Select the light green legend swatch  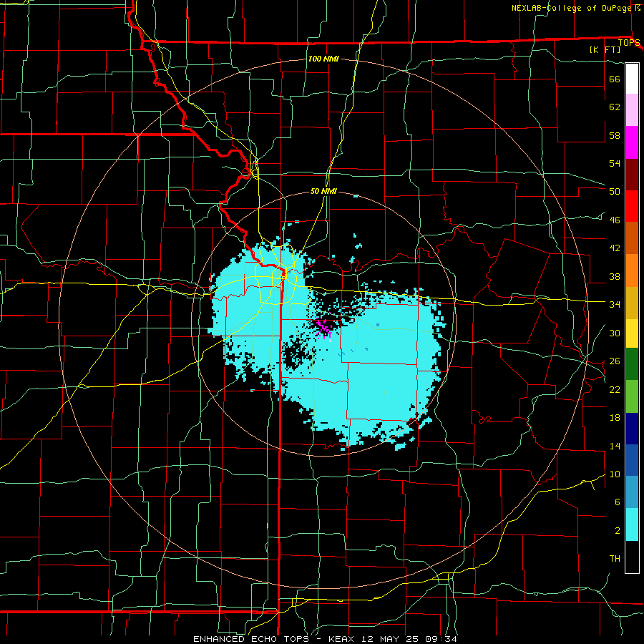pos(632,396)
